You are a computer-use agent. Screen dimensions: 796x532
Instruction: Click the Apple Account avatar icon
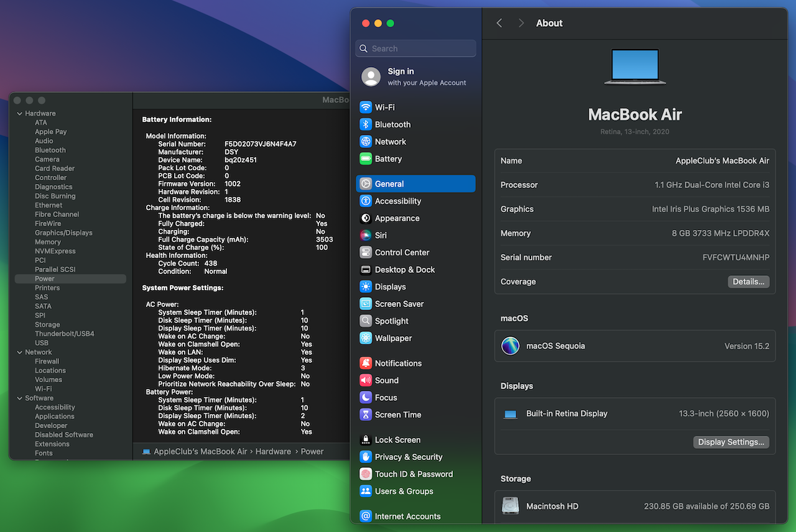pos(371,77)
